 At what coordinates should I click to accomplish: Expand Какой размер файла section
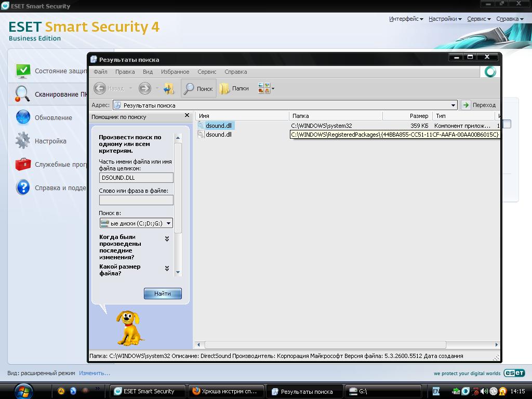point(167,269)
